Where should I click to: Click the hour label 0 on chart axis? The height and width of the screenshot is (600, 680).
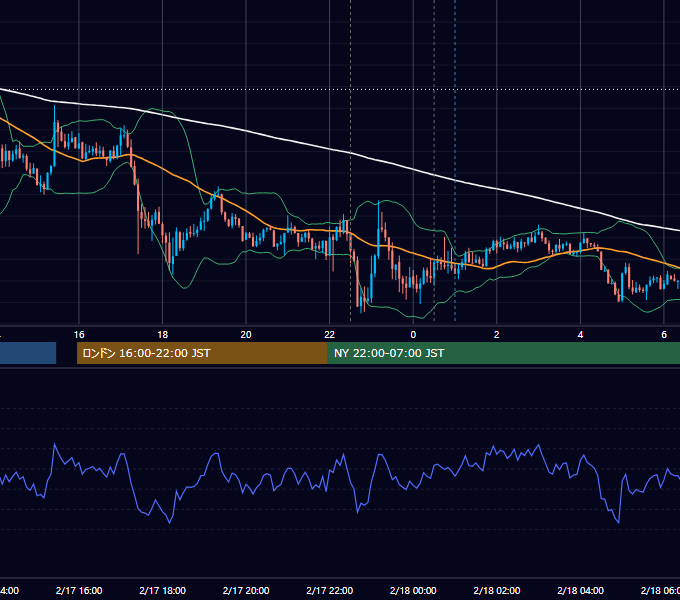[413, 335]
